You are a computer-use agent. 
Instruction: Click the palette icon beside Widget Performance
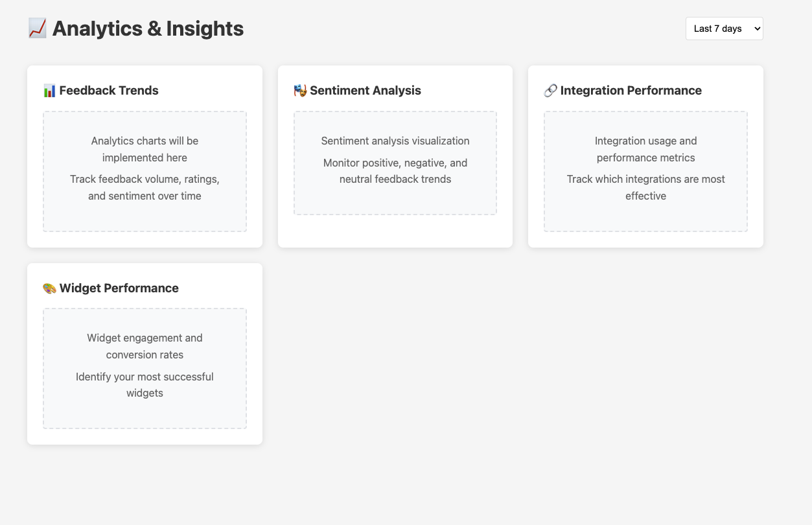point(49,288)
